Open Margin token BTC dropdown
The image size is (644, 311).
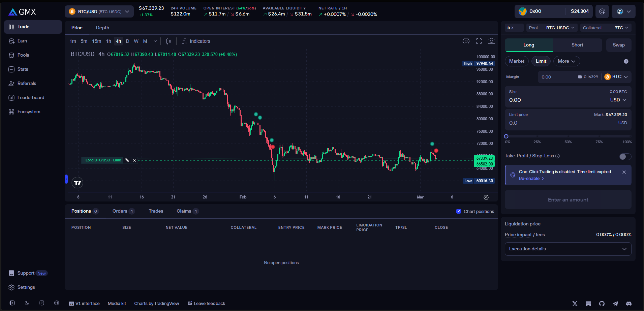pos(616,77)
